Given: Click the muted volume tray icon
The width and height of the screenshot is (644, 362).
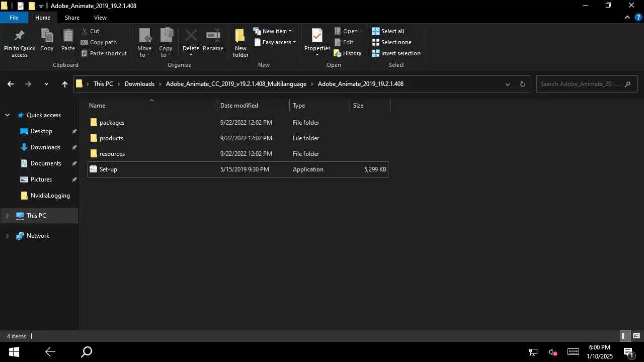Looking at the screenshot, I should [553, 352].
